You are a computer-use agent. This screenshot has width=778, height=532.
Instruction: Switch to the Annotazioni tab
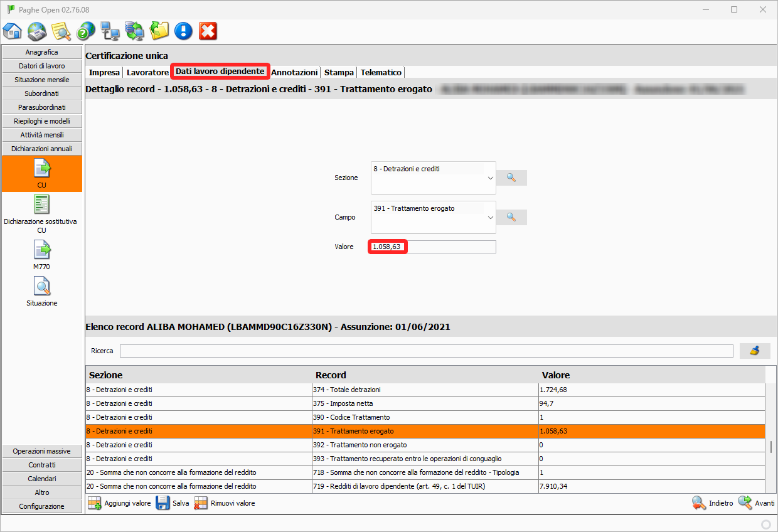[294, 72]
